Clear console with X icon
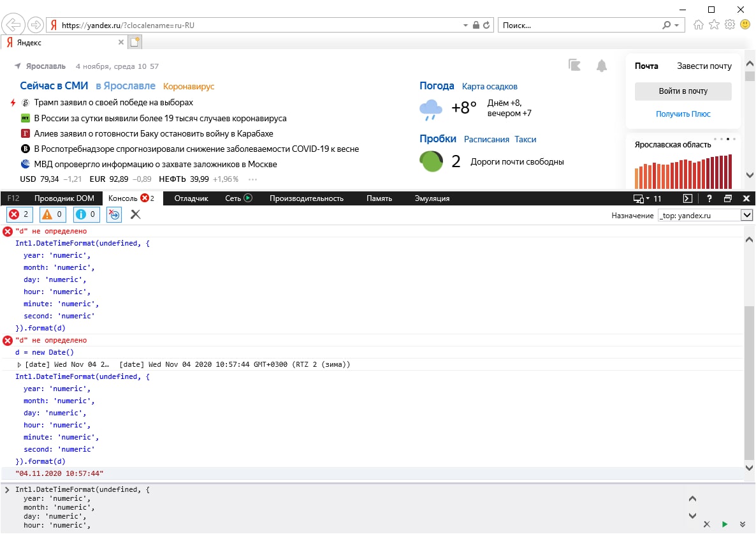This screenshot has height=534, width=756. tap(136, 214)
